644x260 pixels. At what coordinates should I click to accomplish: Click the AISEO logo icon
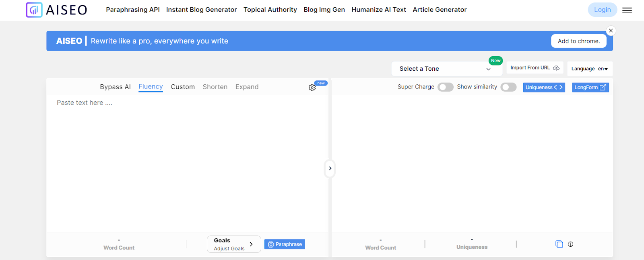click(34, 10)
